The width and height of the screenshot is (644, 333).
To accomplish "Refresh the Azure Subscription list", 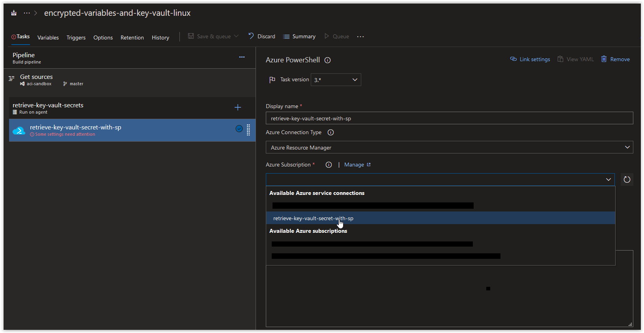I will tap(627, 180).
